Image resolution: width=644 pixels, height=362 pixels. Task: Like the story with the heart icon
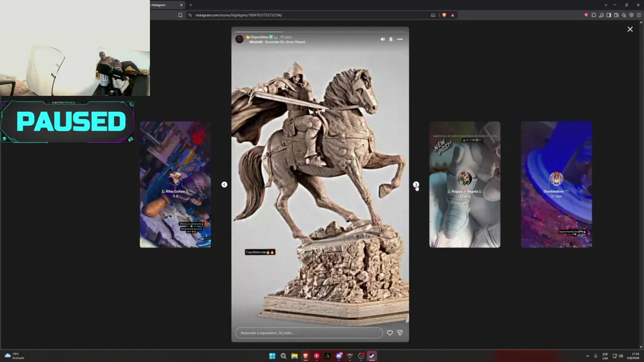click(x=389, y=333)
